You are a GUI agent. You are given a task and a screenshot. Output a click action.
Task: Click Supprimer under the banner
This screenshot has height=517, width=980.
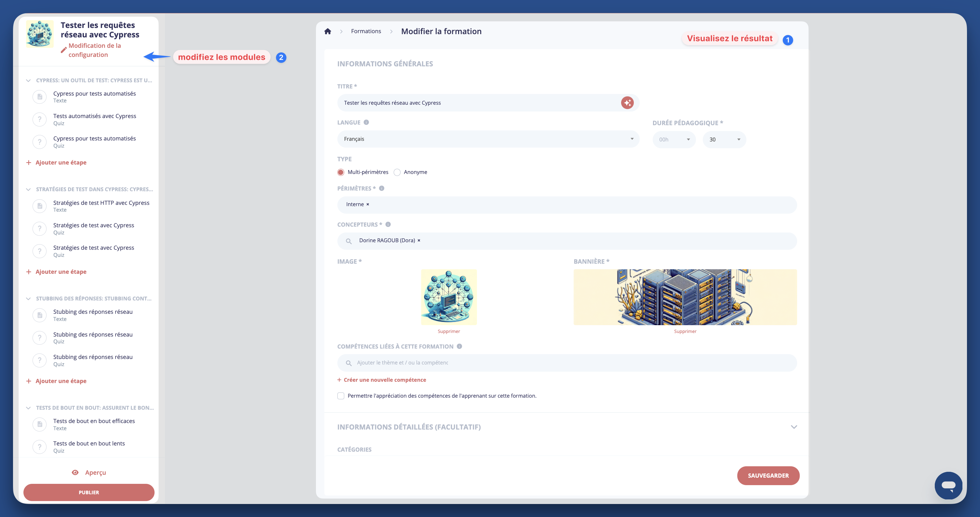685,331
